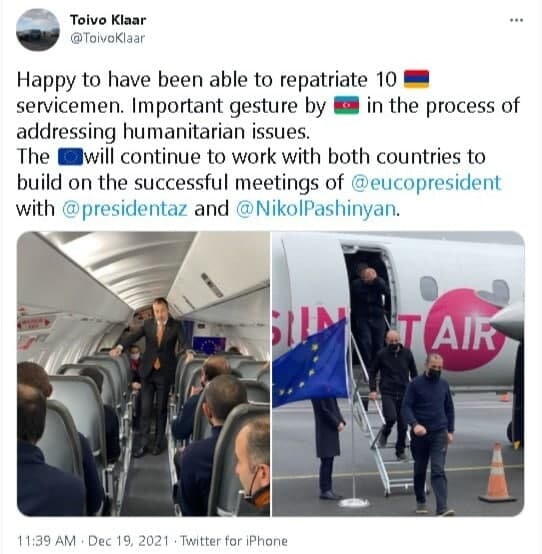Click the Azerbaijani flag emoji
The width and height of the screenshot is (542, 554).
coord(346,105)
